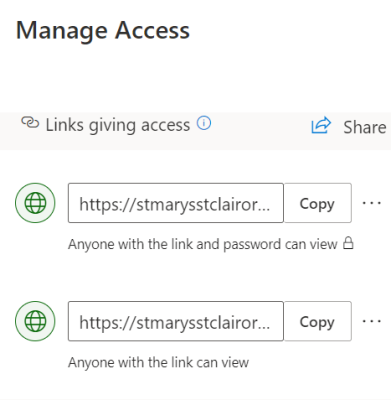Screen dimensions: 391x400
Task: Select the first link URL field
Action: coord(176,203)
